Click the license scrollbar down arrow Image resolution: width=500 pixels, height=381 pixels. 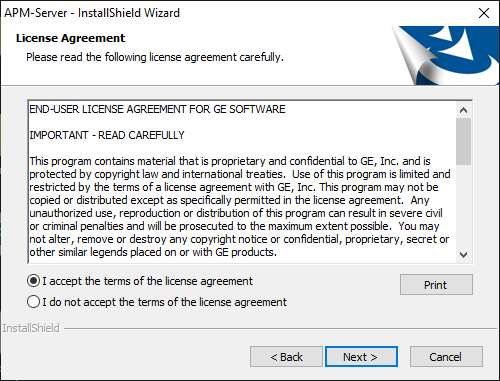point(463,255)
